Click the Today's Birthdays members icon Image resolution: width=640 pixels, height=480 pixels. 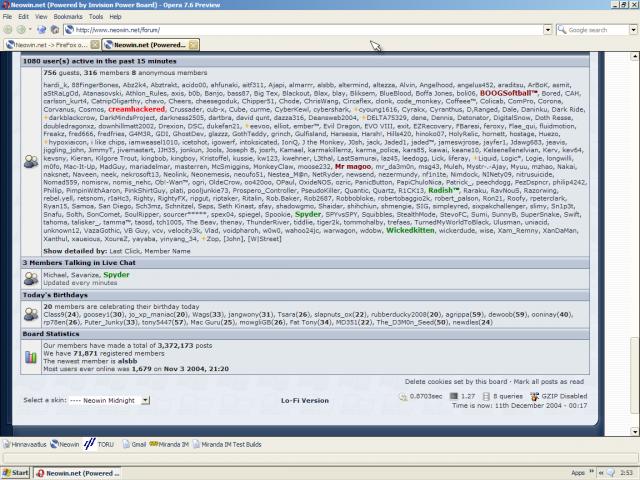tap(31, 314)
